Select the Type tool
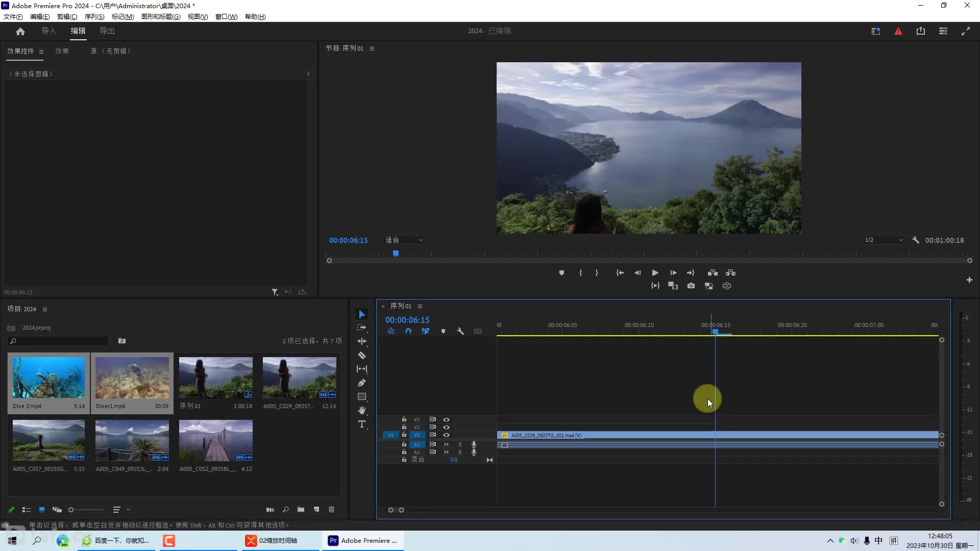 point(362,424)
